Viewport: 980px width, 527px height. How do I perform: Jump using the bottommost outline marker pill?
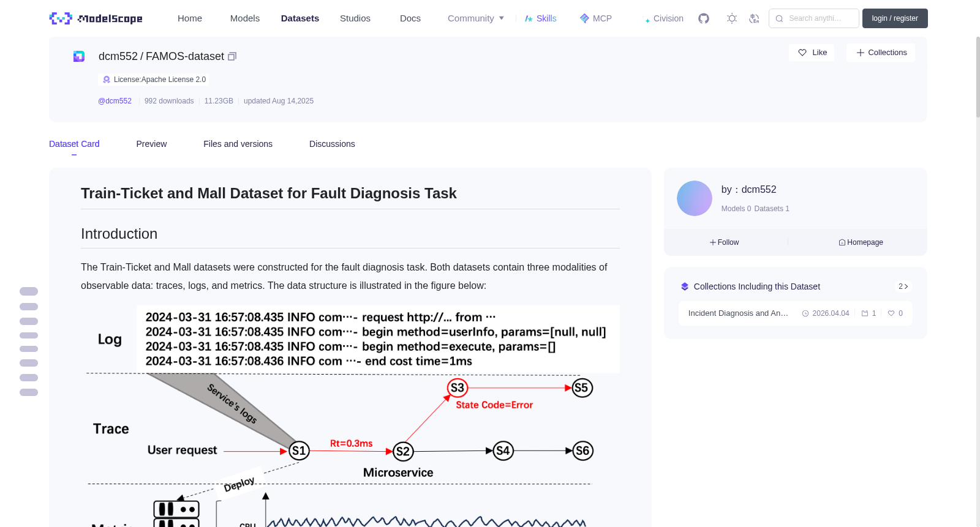click(x=29, y=392)
